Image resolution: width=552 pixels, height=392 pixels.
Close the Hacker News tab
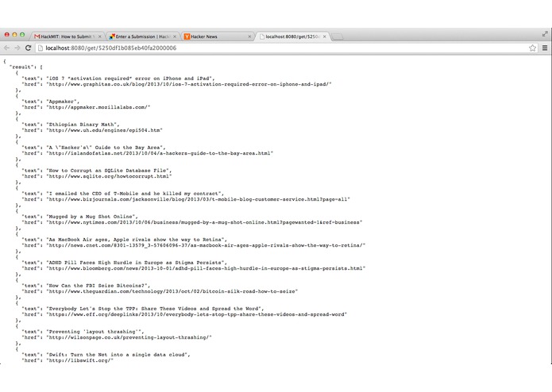[249, 37]
